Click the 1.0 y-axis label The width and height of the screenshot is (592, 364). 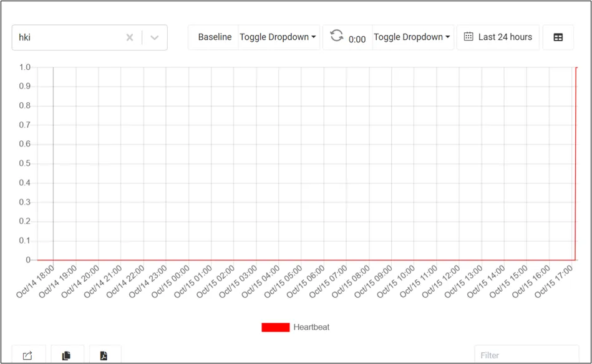pos(25,67)
